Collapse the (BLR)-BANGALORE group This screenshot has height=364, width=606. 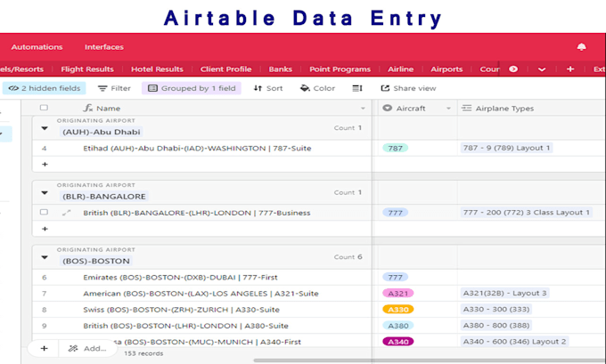[45, 192]
